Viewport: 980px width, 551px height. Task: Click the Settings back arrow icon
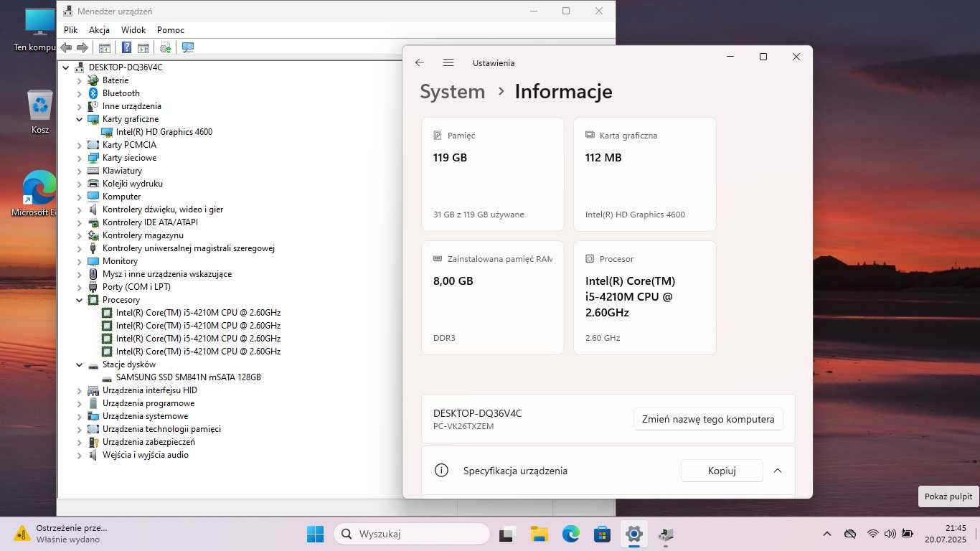coord(420,63)
